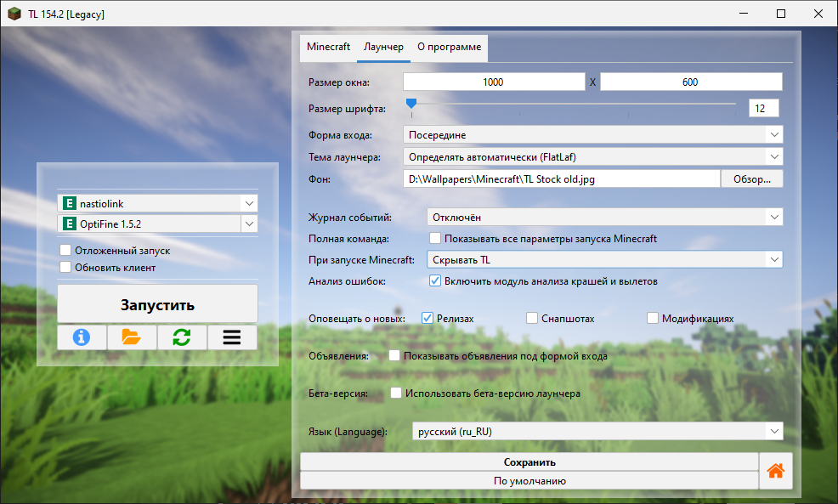Open the Язык (Language) dropdown
The height and width of the screenshot is (504, 838).
[597, 431]
